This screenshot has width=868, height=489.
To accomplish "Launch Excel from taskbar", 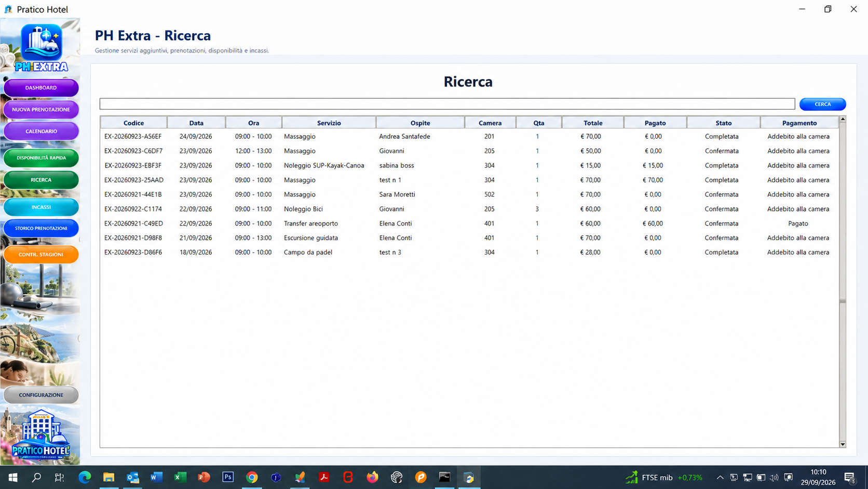I will click(180, 477).
